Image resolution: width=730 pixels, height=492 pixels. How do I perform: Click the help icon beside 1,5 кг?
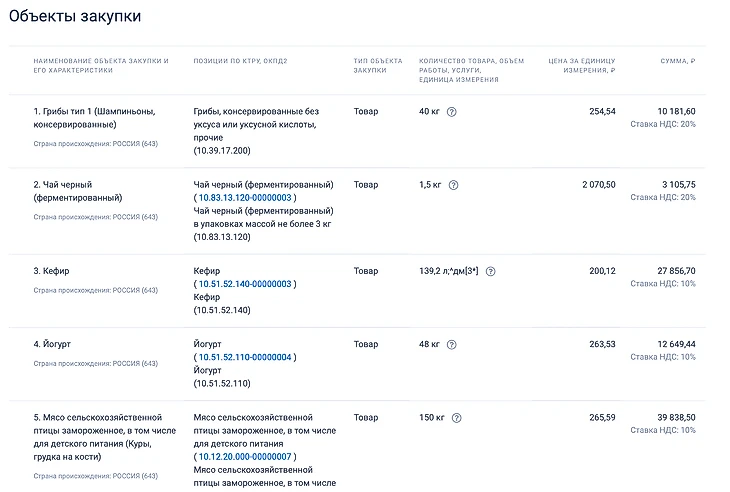tap(454, 185)
